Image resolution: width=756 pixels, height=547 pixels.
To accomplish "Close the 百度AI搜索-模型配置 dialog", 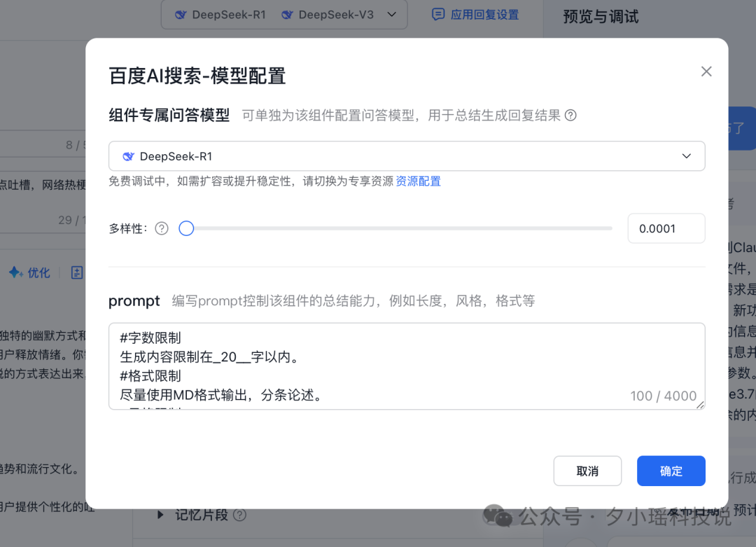I will (x=706, y=71).
